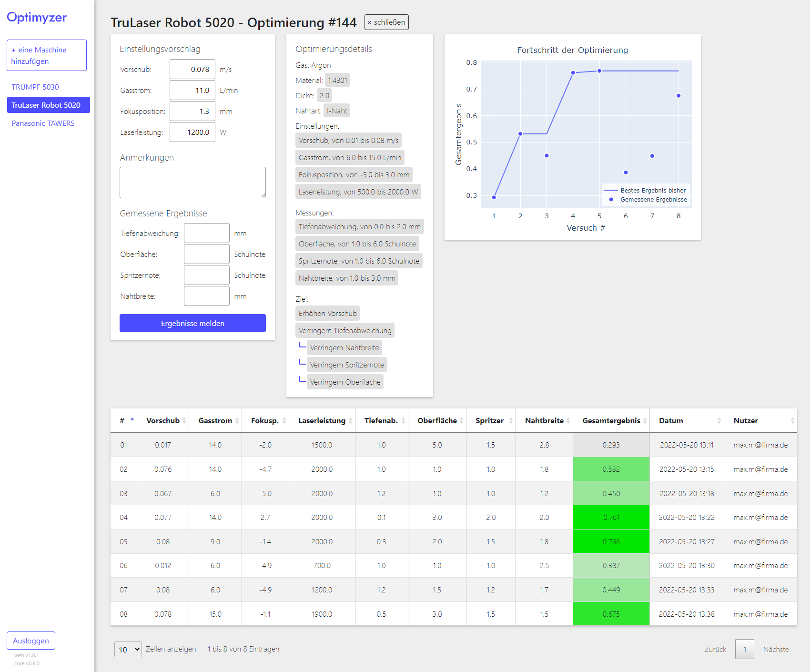Add a machine via eine Maschine hinzufügen

(x=47, y=55)
